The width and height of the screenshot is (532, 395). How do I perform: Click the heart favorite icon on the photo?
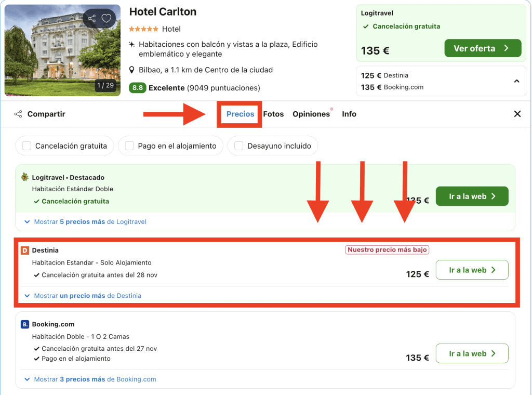click(107, 19)
